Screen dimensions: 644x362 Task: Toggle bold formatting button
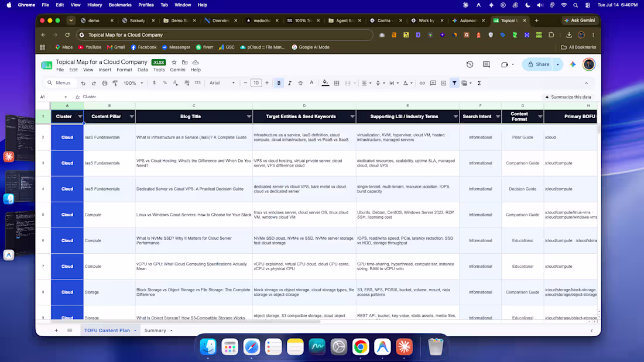click(x=279, y=83)
